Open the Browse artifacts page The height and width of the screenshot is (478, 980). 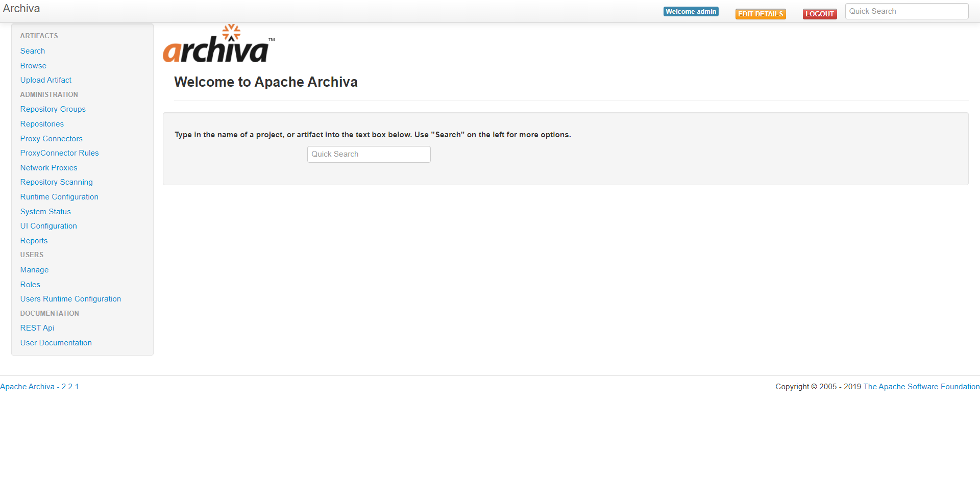click(x=33, y=66)
